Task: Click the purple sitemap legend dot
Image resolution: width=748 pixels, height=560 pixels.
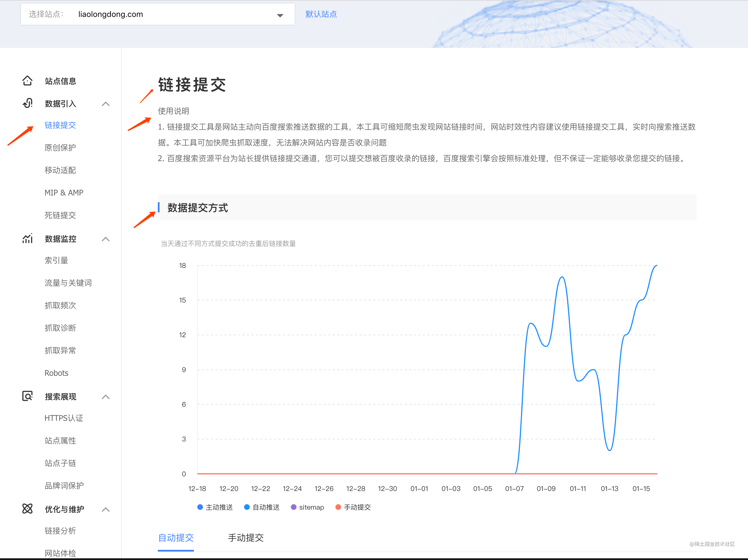Action: pos(293,507)
